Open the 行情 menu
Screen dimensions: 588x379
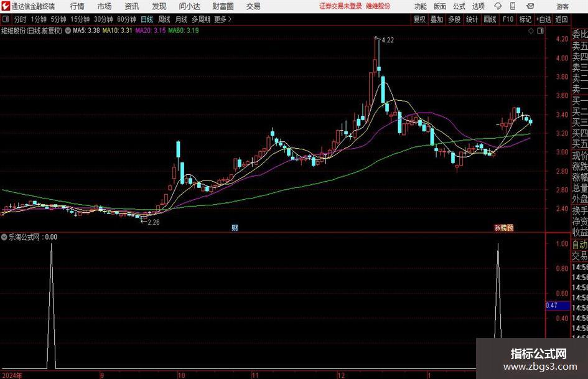(77, 6)
